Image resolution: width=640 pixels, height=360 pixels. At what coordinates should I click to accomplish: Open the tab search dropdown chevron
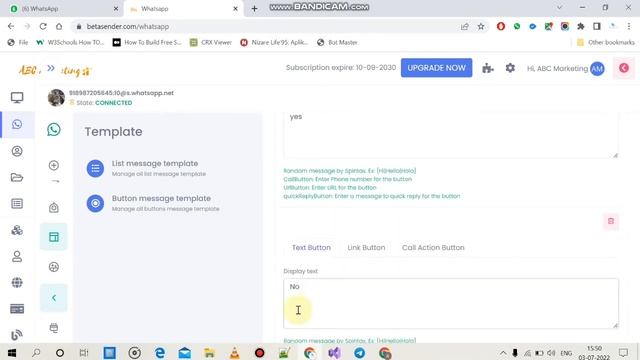coord(560,7)
